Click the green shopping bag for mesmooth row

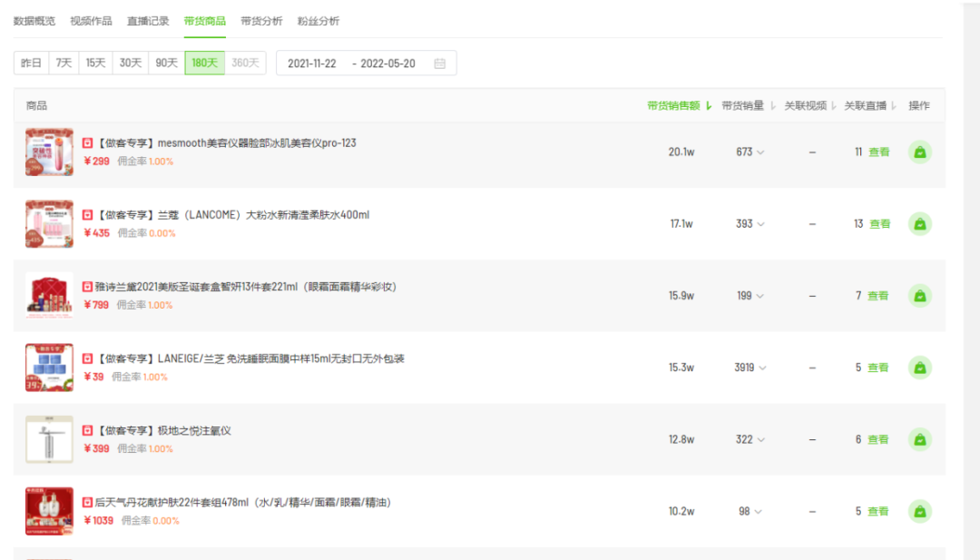coord(920,152)
